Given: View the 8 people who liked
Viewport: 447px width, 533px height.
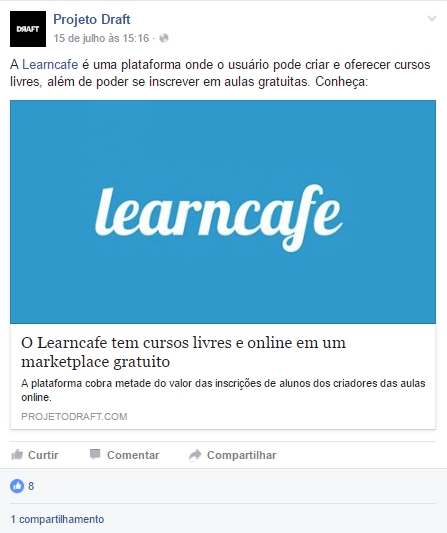Looking at the screenshot, I should pyautogui.click(x=31, y=486).
